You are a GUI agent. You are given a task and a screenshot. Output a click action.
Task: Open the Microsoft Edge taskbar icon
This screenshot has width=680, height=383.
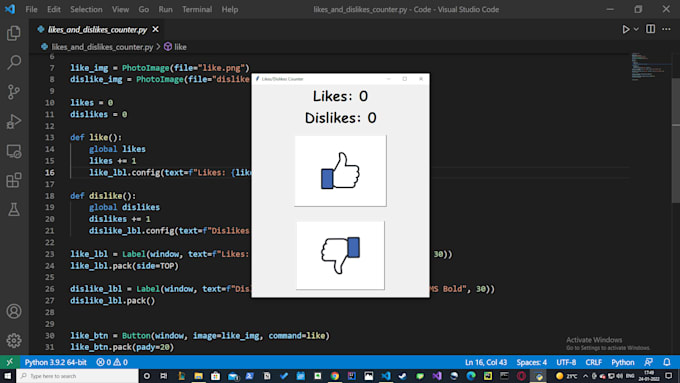471,376
